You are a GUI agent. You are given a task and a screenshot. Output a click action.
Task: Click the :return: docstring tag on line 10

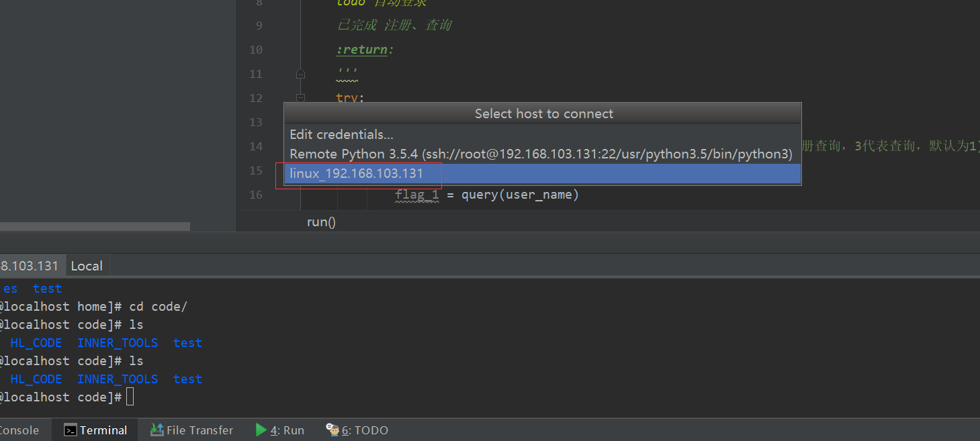point(365,50)
